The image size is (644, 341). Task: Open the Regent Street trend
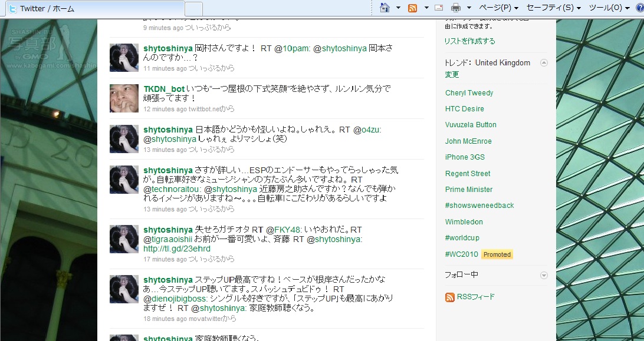468,174
